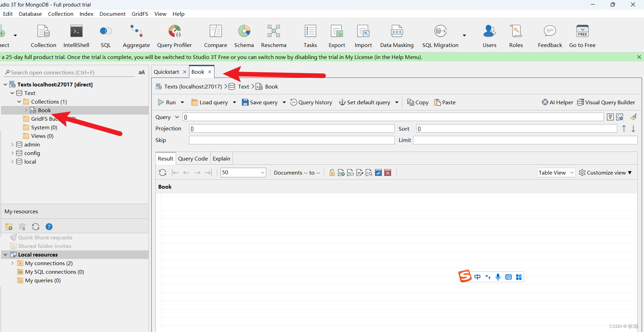Open the Collection toolbar tool
Viewport: 644px width, 332px height.
(x=44, y=36)
